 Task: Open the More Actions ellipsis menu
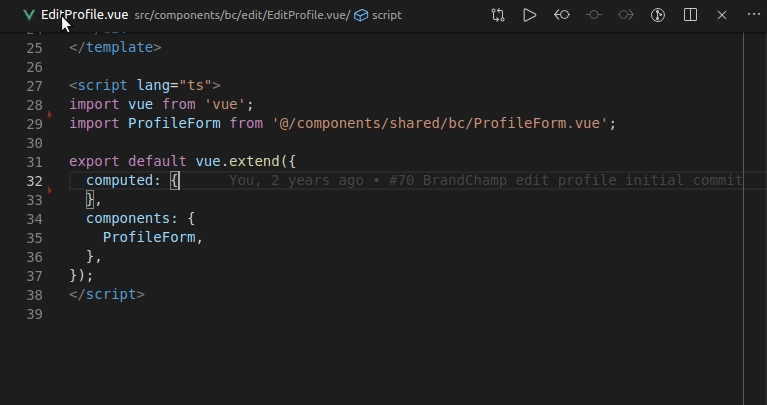coord(754,14)
